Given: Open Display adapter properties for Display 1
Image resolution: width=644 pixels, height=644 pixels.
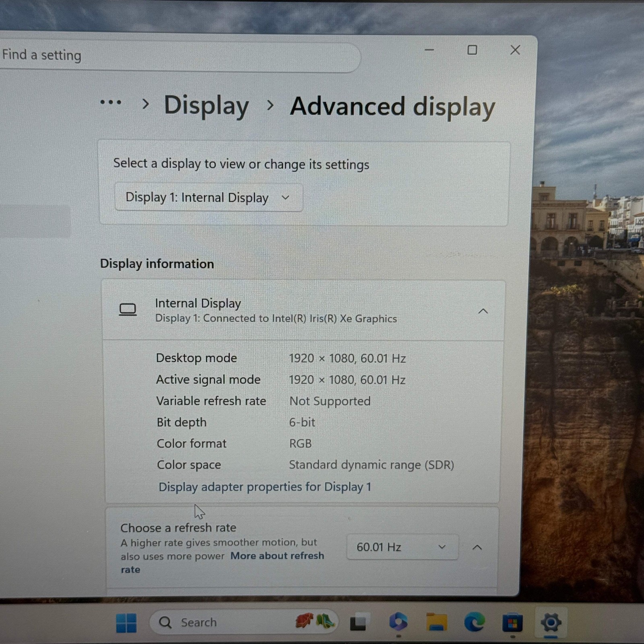Looking at the screenshot, I should click(x=264, y=487).
